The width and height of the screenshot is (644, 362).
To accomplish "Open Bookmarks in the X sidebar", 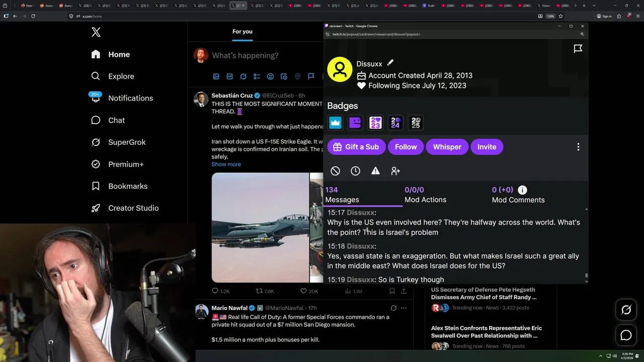I will pyautogui.click(x=119, y=186).
